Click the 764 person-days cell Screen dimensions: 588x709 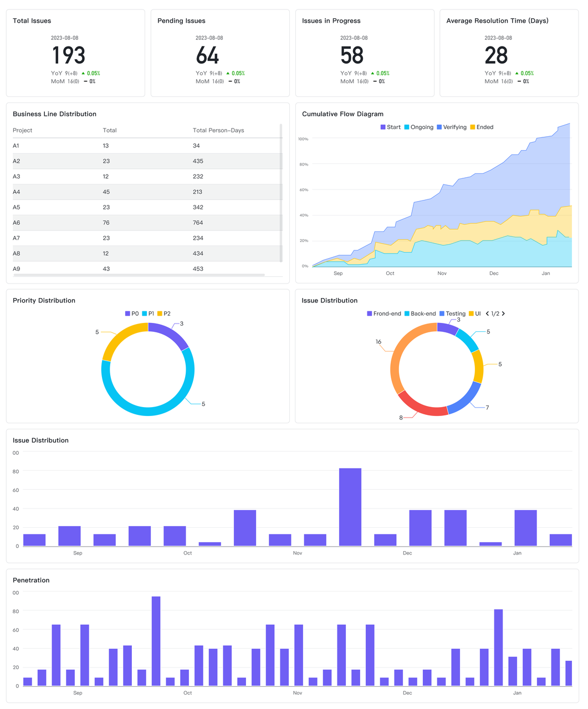click(198, 223)
